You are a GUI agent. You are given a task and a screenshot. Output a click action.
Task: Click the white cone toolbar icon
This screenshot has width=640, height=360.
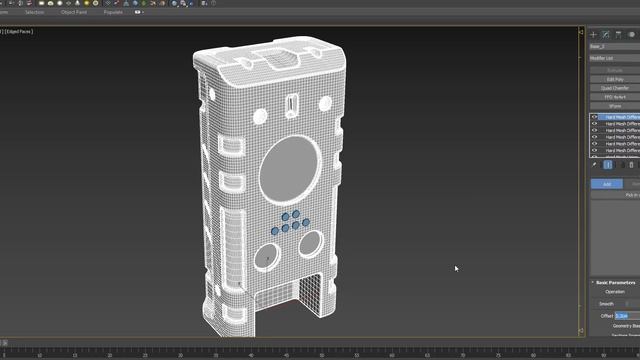click(78, 3)
